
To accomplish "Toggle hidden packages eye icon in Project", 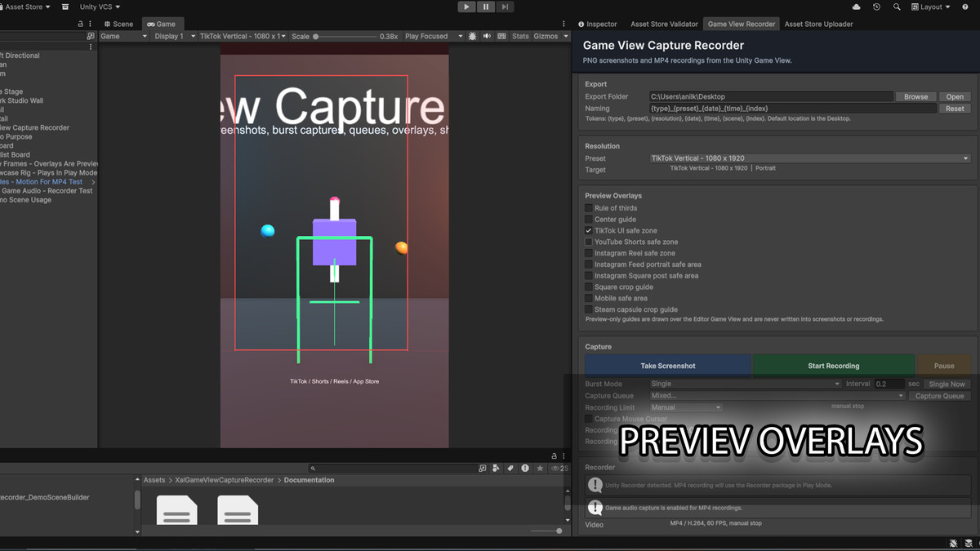I will click(559, 469).
